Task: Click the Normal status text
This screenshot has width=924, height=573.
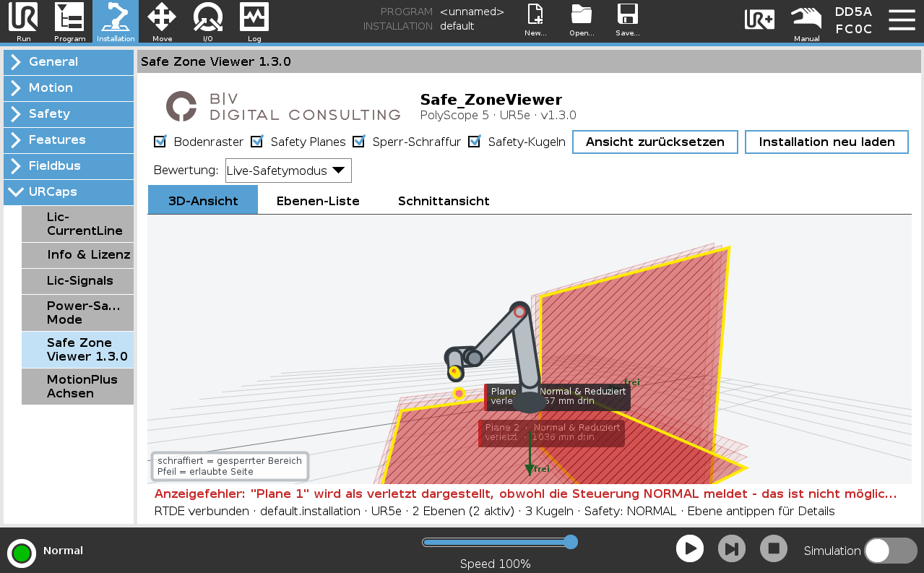Action: [63, 551]
